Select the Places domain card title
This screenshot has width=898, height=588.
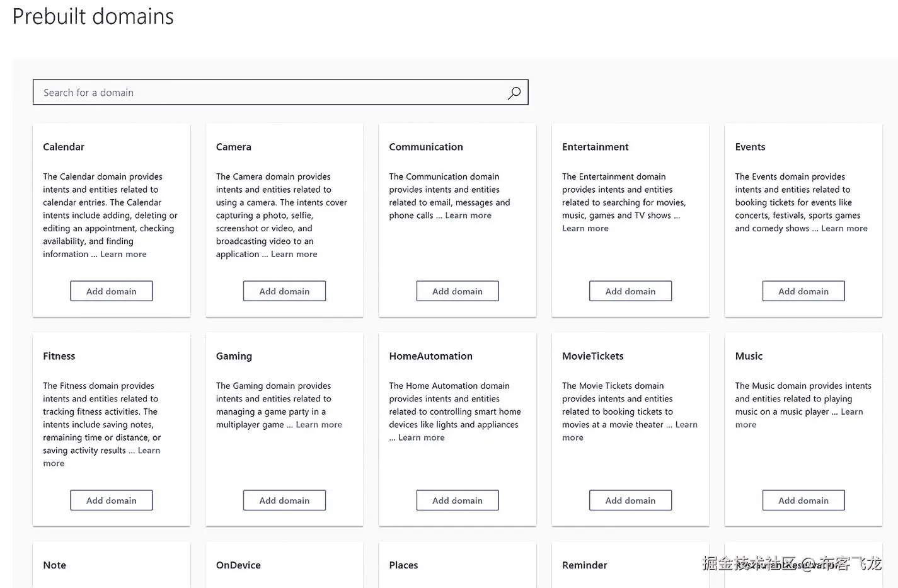pos(403,565)
